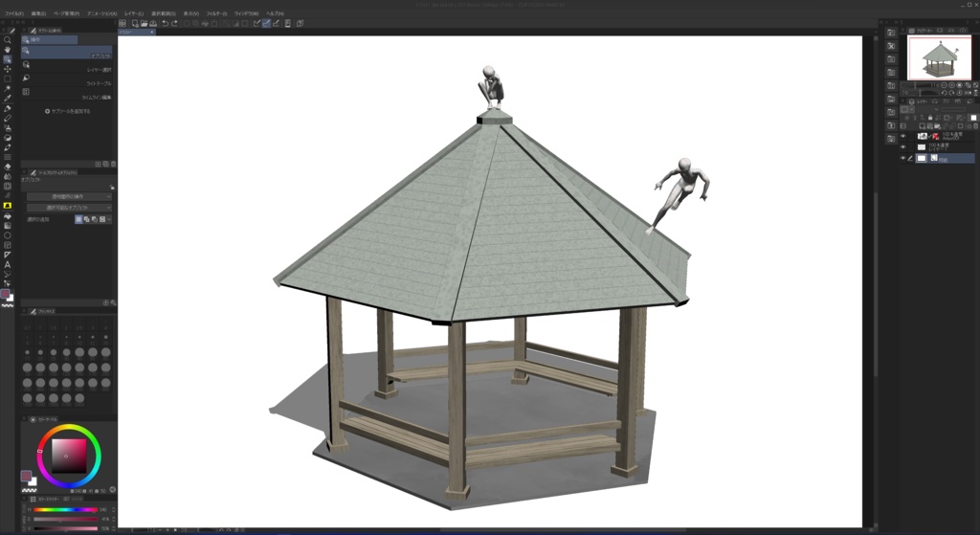
Task: Choose the new selection mode icon
Action: pyautogui.click(x=78, y=219)
